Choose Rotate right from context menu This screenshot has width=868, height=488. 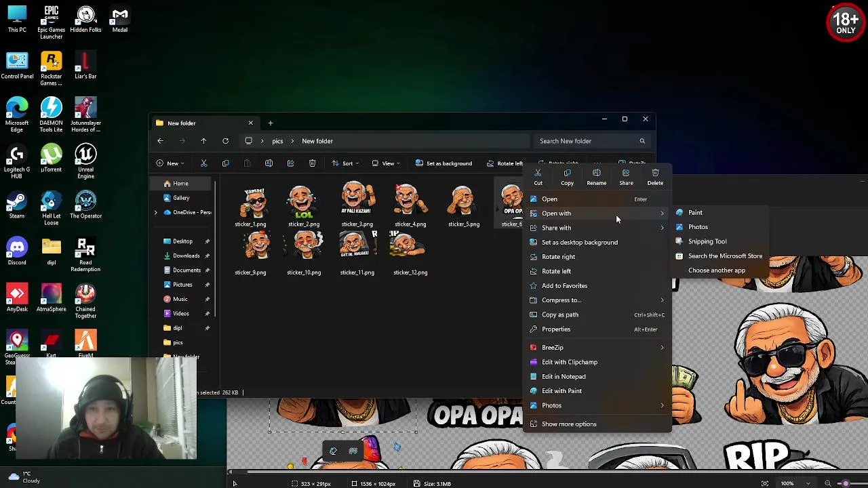tap(599, 257)
